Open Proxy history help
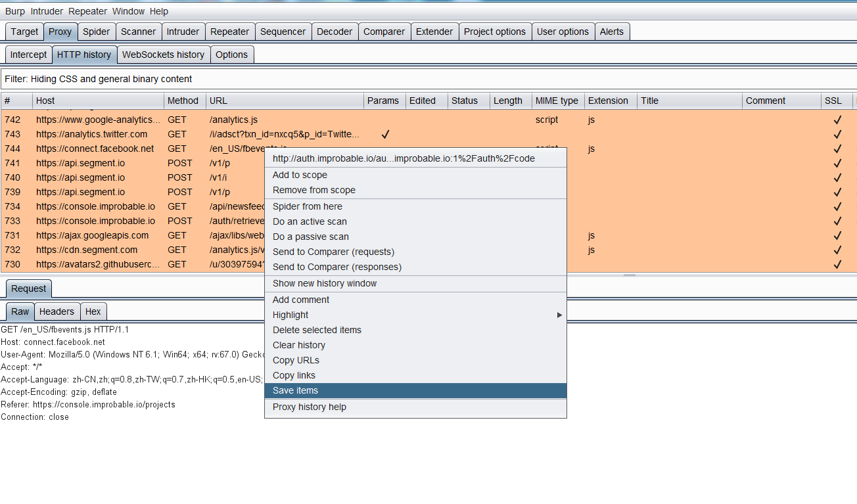 415,407
